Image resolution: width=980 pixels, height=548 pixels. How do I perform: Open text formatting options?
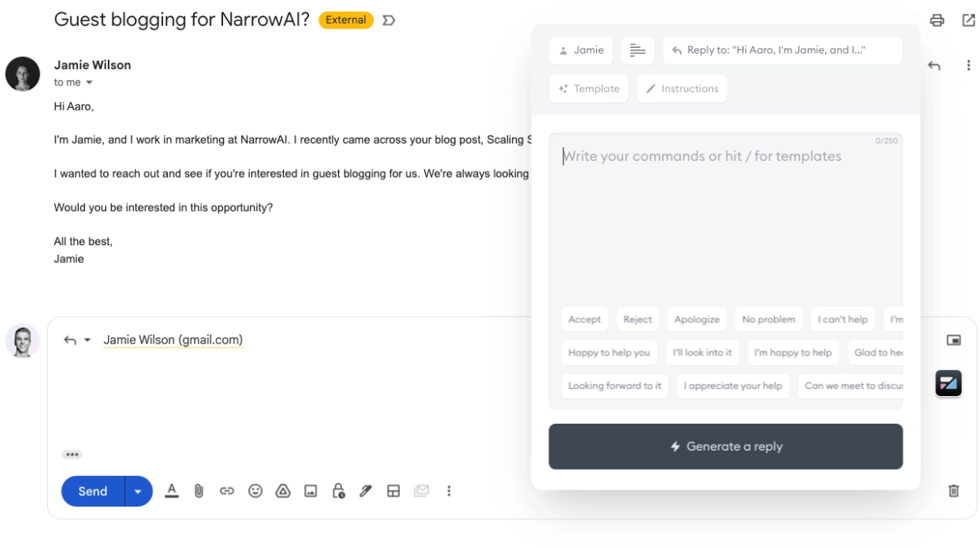point(172,491)
